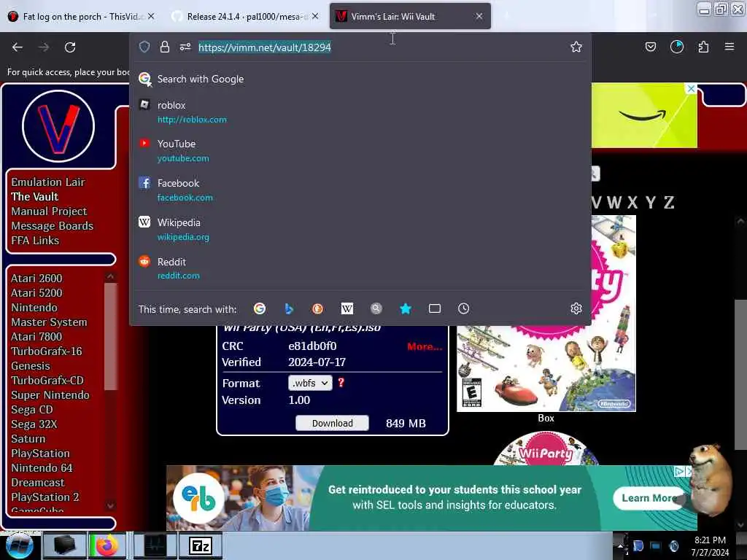Bookmark this page with the star icon
Viewport: 747px width, 560px height.
coord(576,47)
